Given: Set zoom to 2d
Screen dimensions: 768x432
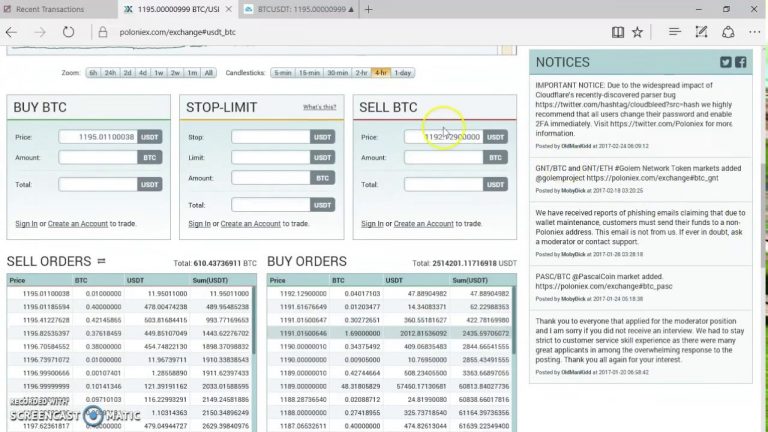Looking at the screenshot, I should (x=127, y=72).
